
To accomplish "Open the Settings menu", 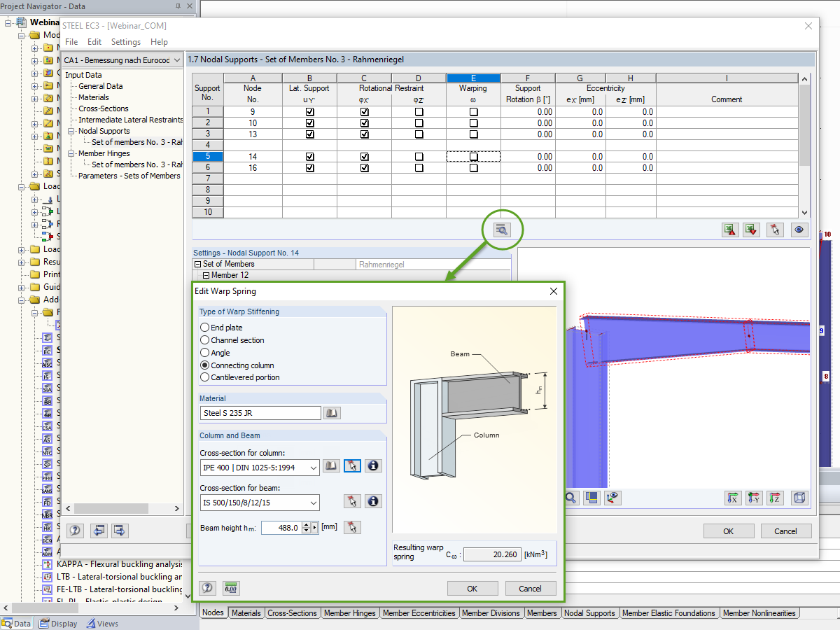I will click(125, 41).
